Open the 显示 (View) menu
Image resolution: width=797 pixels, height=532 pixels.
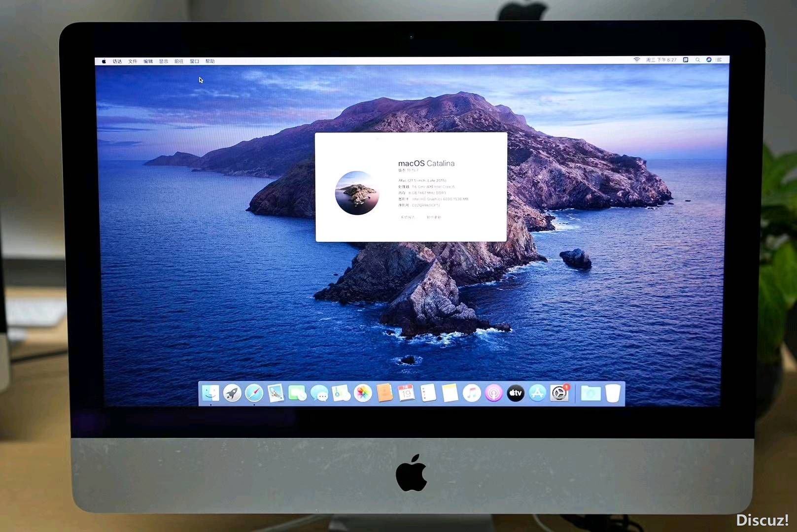(x=164, y=62)
